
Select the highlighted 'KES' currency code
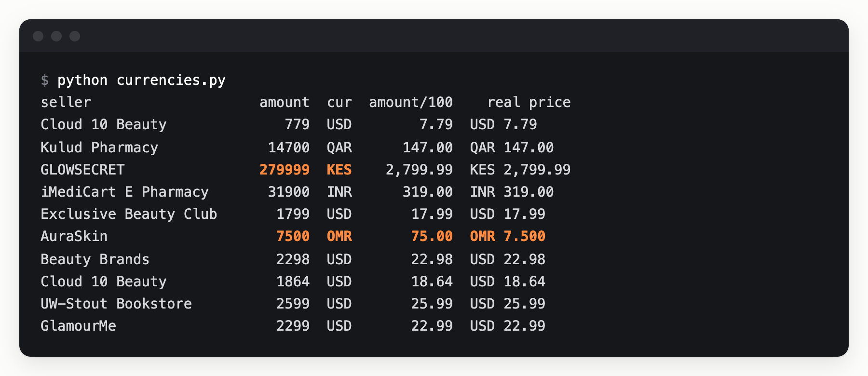tap(339, 170)
